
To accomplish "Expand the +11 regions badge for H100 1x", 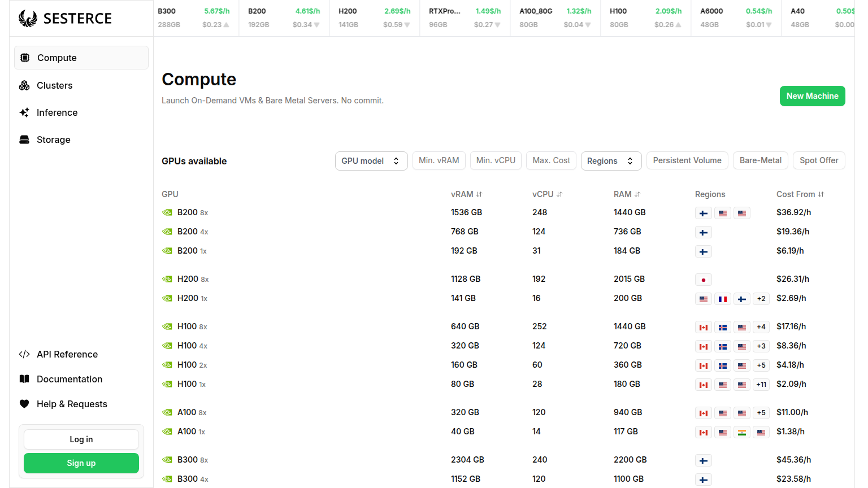I will 761,385.
